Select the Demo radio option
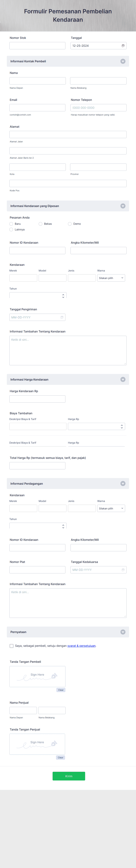The image size is (136, 868). [x=70, y=224]
